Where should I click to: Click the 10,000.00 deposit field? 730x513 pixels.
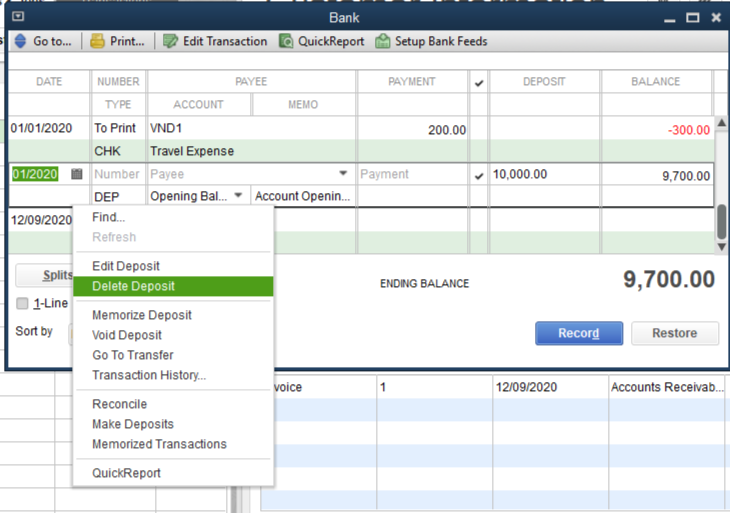tap(545, 174)
